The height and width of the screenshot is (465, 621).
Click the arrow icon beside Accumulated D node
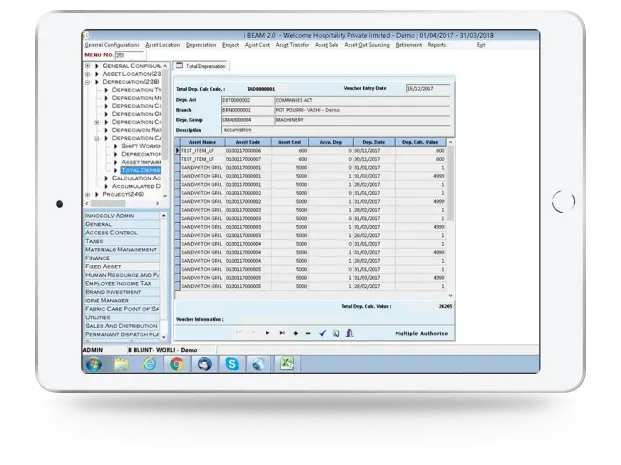106,186
